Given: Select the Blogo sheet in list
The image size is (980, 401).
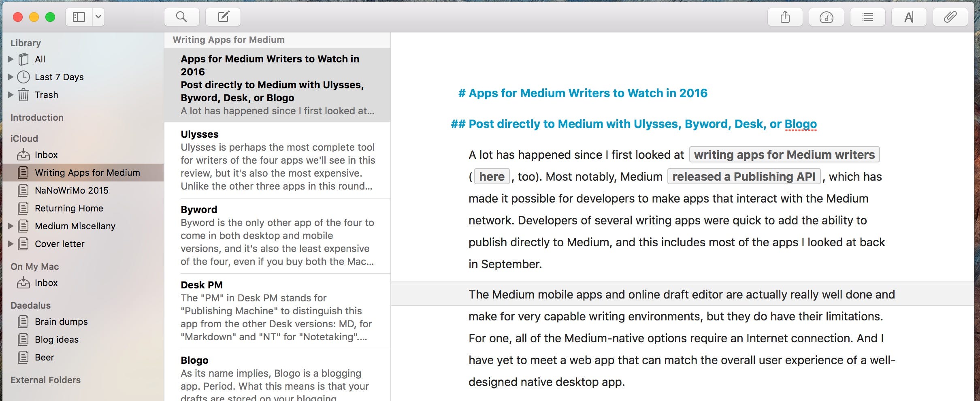Looking at the screenshot, I should (x=277, y=375).
